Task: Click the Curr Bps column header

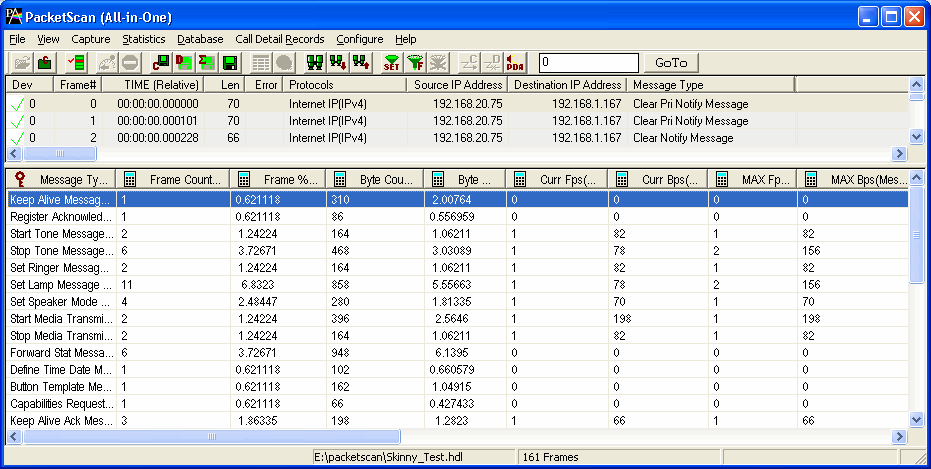Action: point(658,179)
